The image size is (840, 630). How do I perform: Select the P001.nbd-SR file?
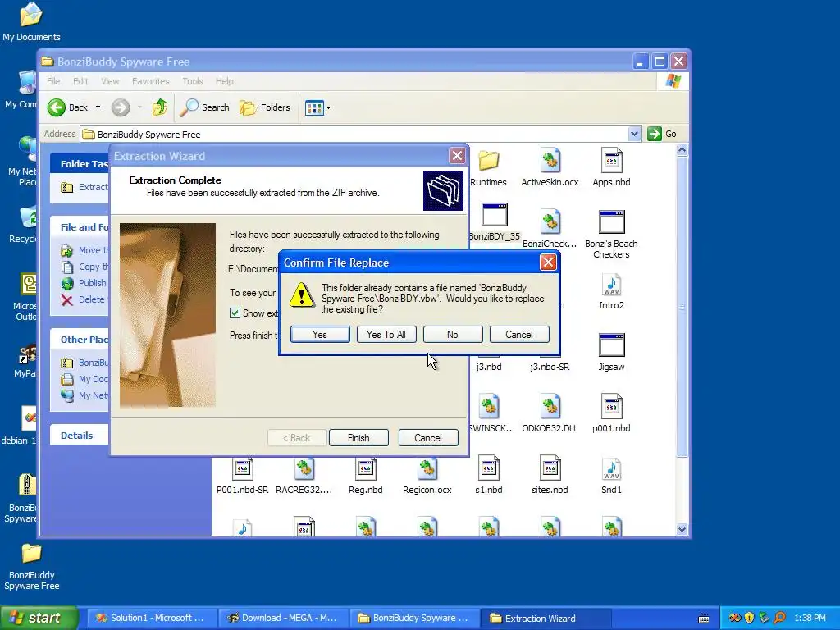(x=243, y=476)
